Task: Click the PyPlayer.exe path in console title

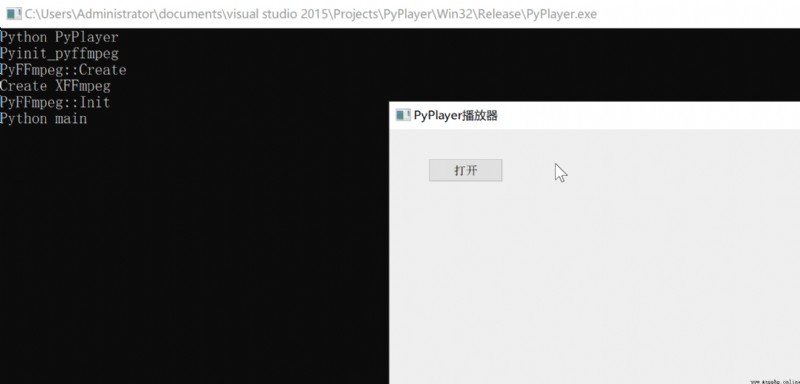Action: pos(311,14)
